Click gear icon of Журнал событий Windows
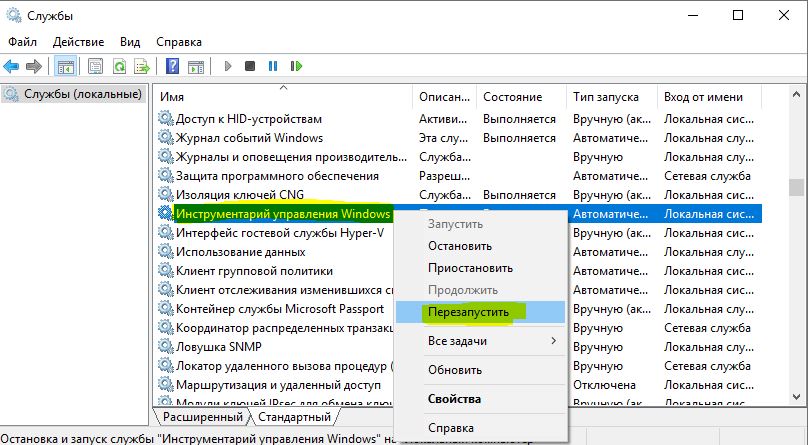The height and width of the screenshot is (445, 808). coord(165,138)
